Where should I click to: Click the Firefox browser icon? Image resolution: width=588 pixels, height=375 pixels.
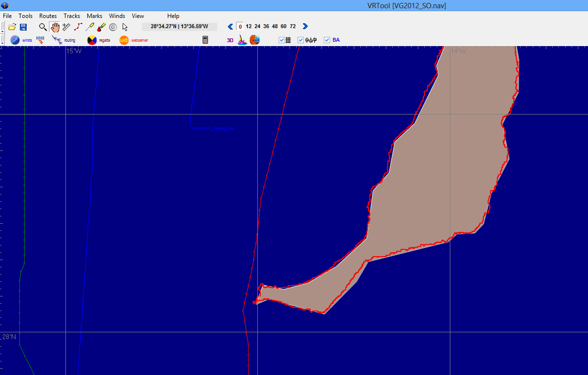coord(254,40)
